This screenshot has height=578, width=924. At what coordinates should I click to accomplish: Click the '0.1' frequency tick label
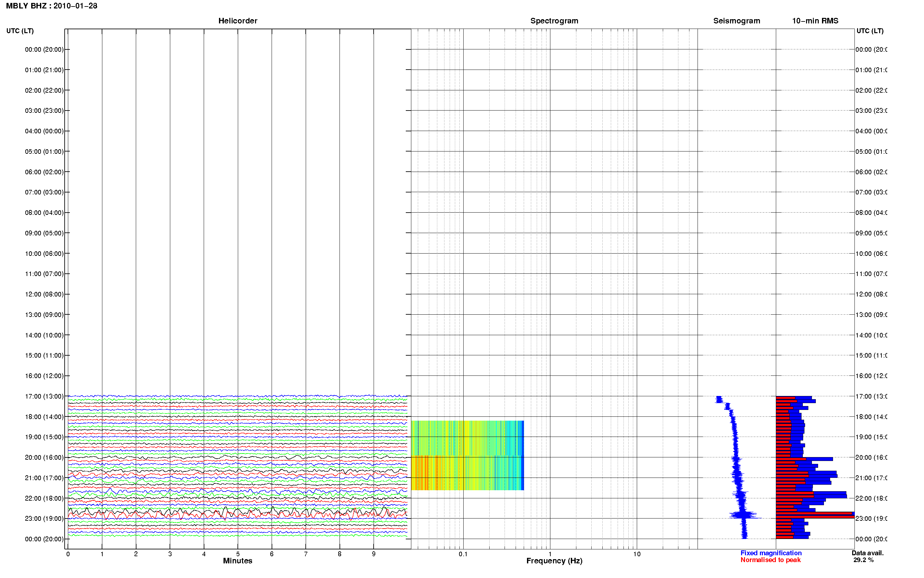coord(463,554)
